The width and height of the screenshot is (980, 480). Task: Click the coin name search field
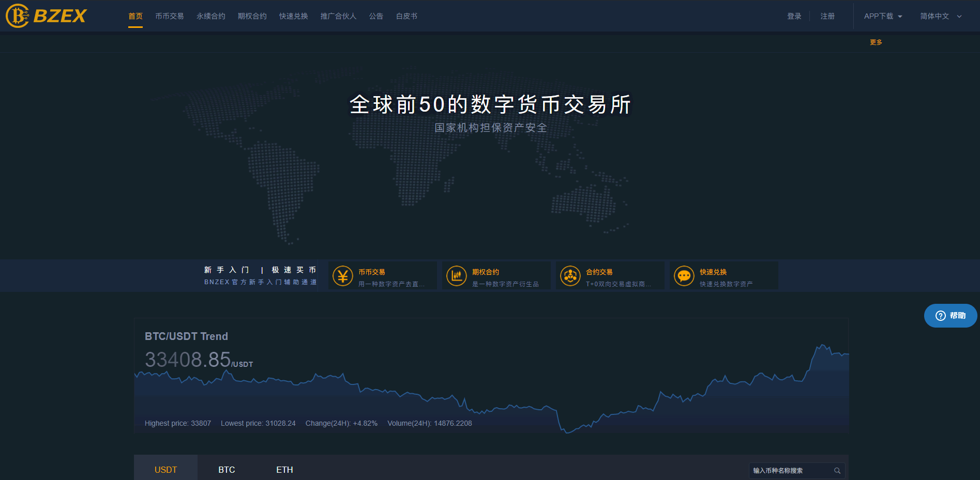click(790, 471)
